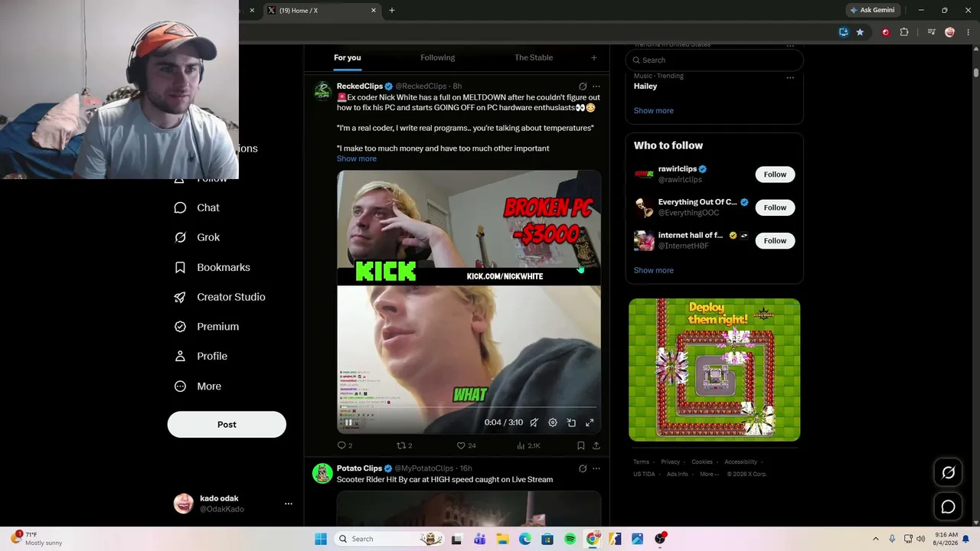Screen dimensions: 980x551
Task: Click the install app icon in address bar
Action: tap(844, 32)
